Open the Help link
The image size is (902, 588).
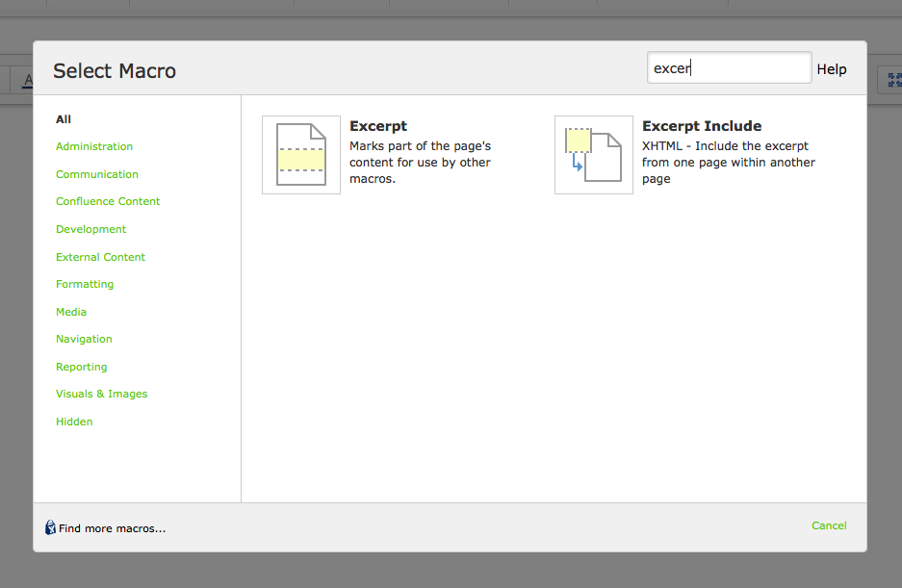832,68
